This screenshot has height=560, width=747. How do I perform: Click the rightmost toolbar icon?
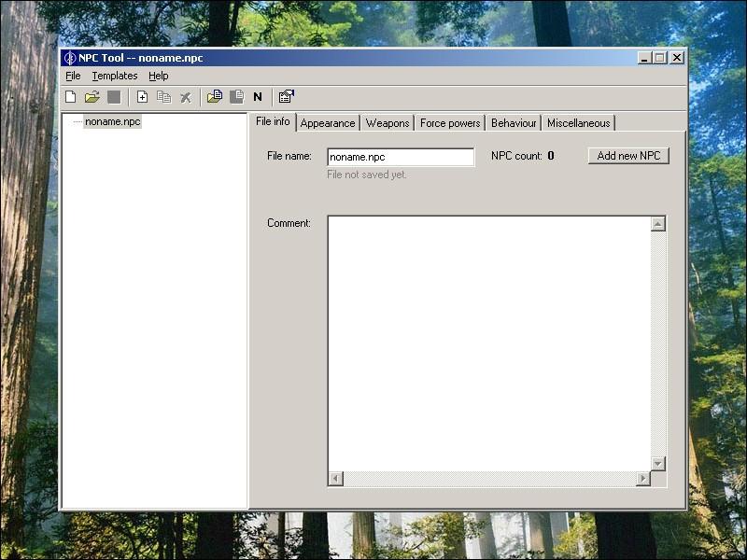click(287, 97)
